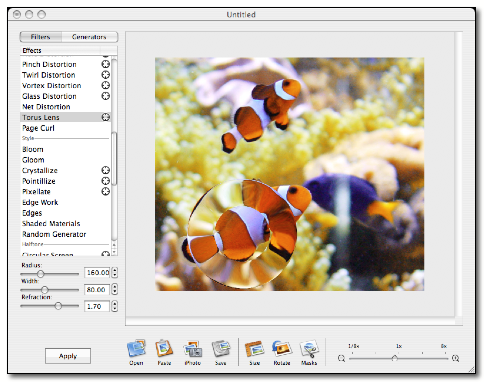Select Vortex Distortion effect
The height and width of the screenshot is (382, 484).
click(x=52, y=85)
